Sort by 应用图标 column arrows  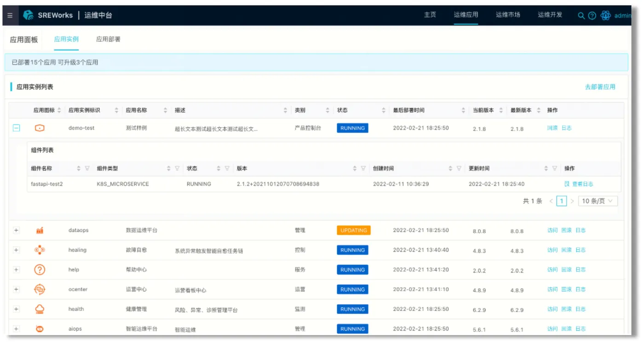pyautogui.click(x=58, y=110)
